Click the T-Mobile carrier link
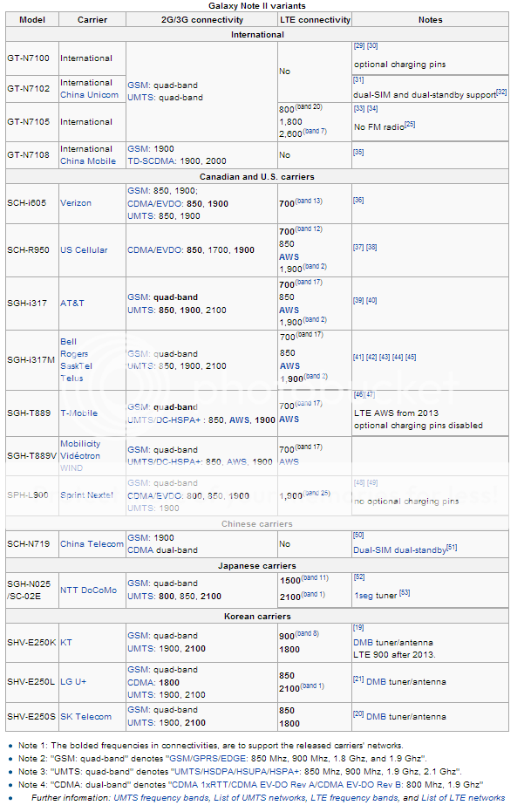This screenshot has height=812, width=531. (x=78, y=413)
